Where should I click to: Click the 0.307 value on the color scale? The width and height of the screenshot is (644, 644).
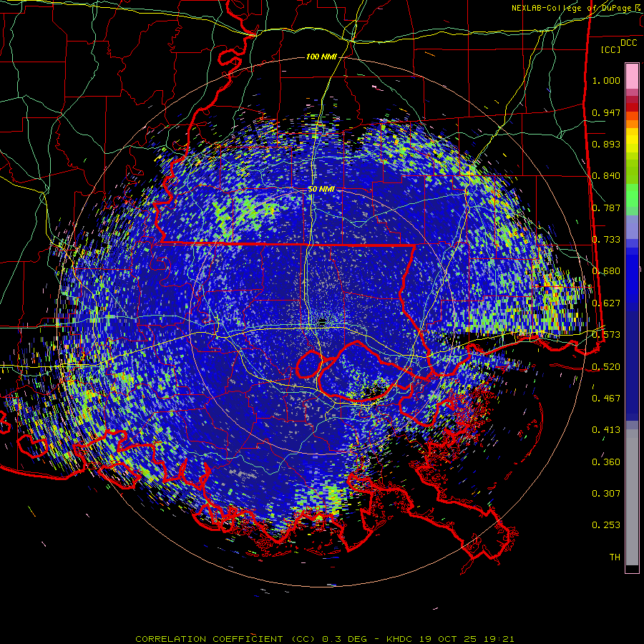[x=606, y=494]
